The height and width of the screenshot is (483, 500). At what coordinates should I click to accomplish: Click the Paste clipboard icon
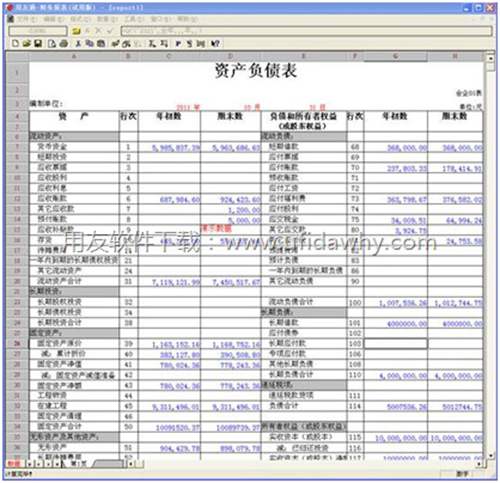point(101,44)
